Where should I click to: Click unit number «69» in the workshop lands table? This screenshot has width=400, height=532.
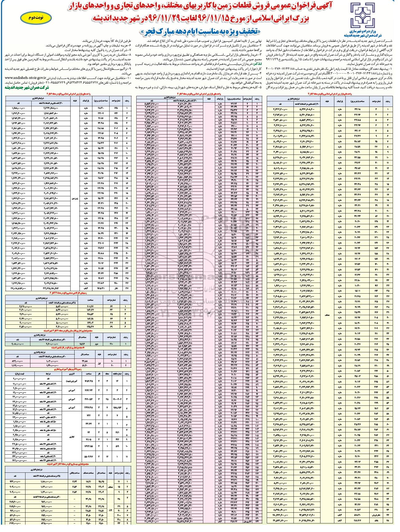tap(111, 327)
